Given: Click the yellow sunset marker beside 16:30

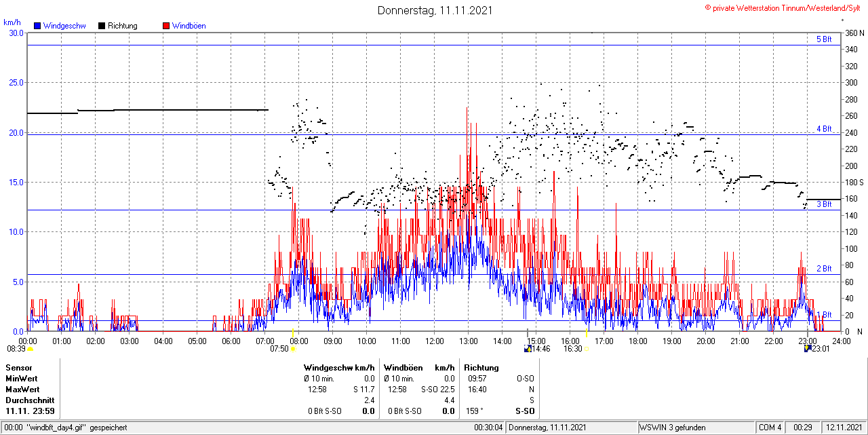Looking at the screenshot, I should (x=586, y=349).
